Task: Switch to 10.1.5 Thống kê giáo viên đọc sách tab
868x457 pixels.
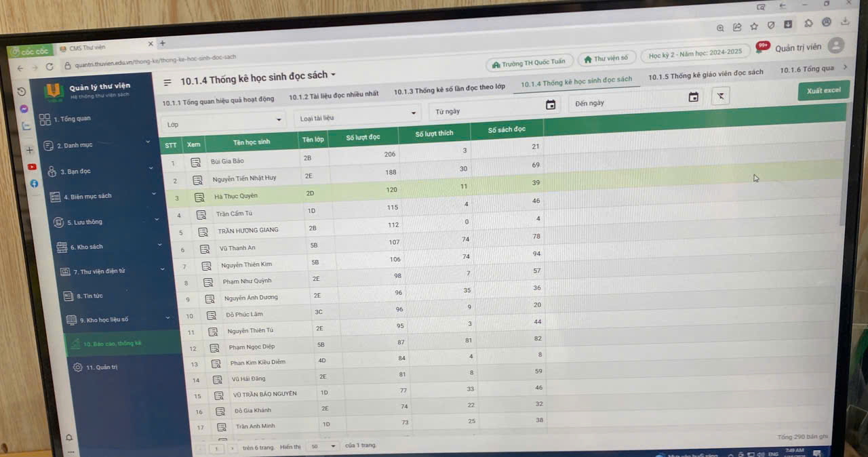Action: point(705,75)
